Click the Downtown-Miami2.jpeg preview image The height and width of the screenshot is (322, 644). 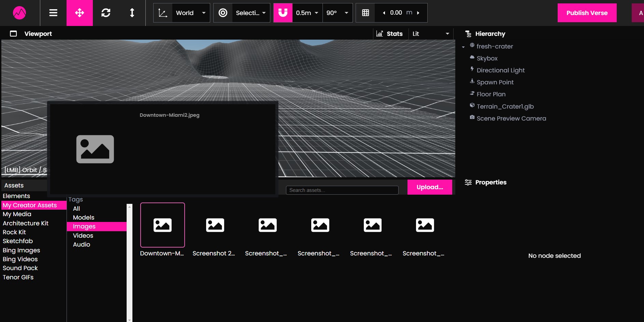[x=95, y=149]
